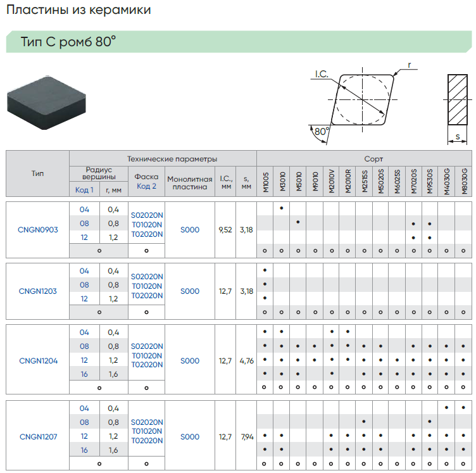Click the M9010 grade column header

coord(315,182)
